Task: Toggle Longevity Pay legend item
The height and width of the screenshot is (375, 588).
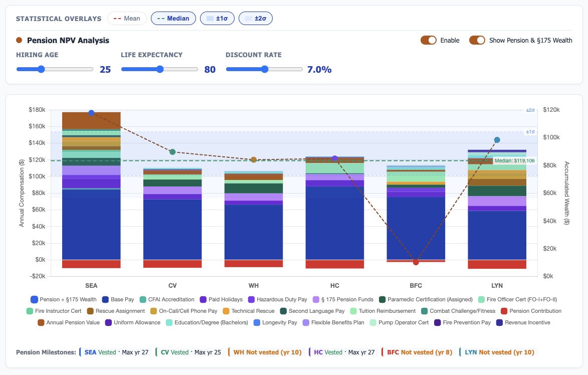Action: point(275,322)
